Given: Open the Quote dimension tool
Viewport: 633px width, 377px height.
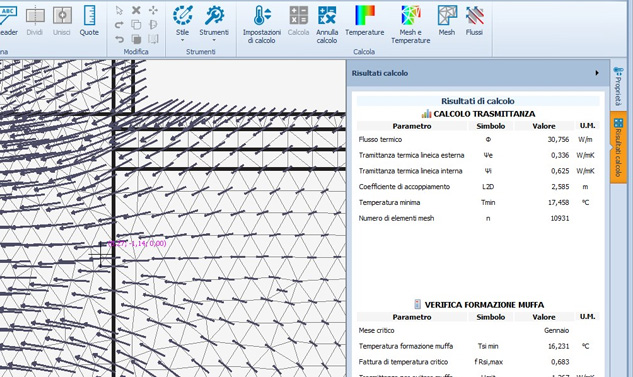Looking at the screenshot, I should pyautogui.click(x=89, y=20).
